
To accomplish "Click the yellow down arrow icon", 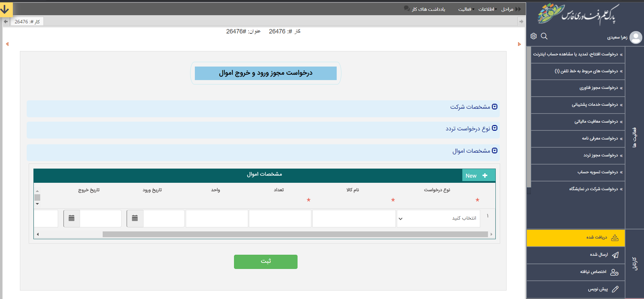I will tap(5, 9).
